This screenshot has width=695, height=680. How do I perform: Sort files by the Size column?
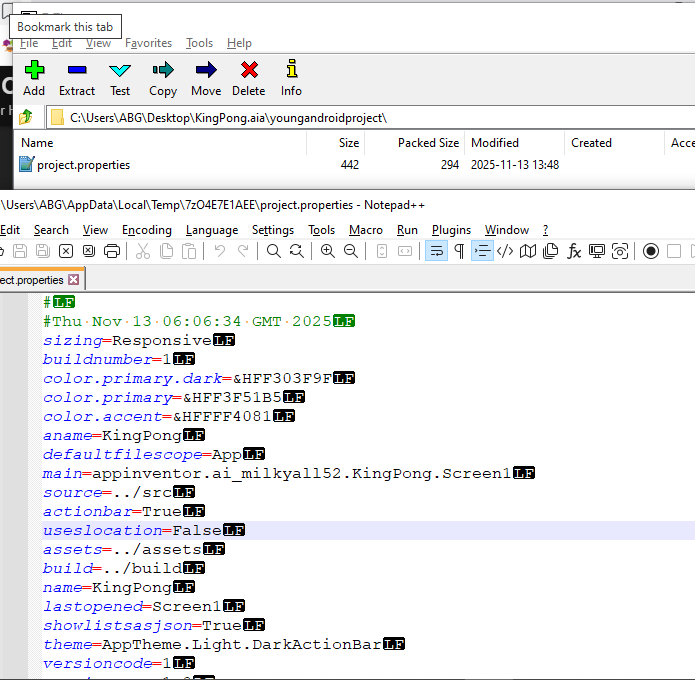pyautogui.click(x=348, y=143)
